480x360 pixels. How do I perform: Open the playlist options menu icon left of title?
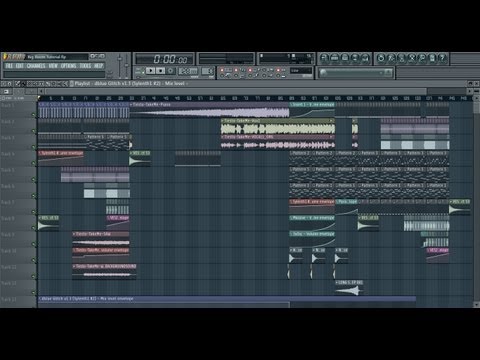pyautogui.click(x=71, y=84)
